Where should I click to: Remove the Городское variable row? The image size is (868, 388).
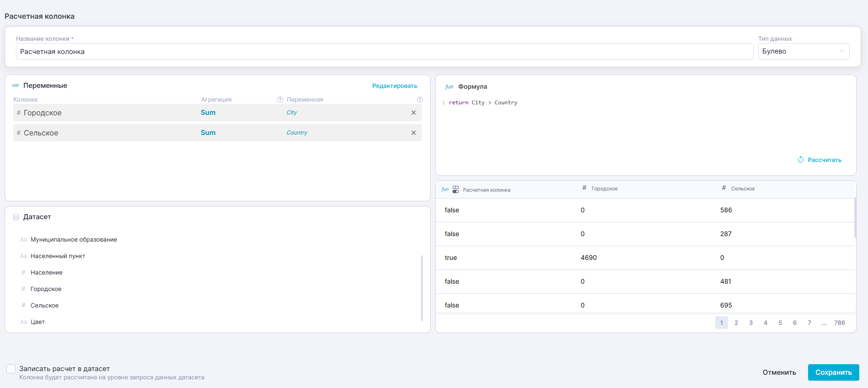[x=413, y=113]
